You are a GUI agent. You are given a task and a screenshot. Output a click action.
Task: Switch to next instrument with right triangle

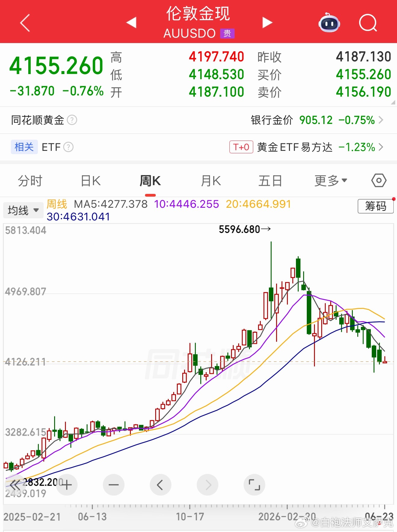[x=267, y=23]
